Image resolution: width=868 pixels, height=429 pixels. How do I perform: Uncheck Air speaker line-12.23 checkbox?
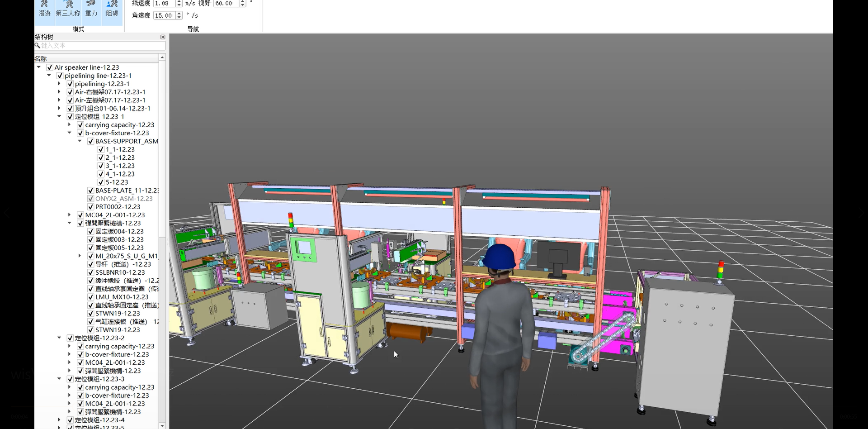[50, 67]
